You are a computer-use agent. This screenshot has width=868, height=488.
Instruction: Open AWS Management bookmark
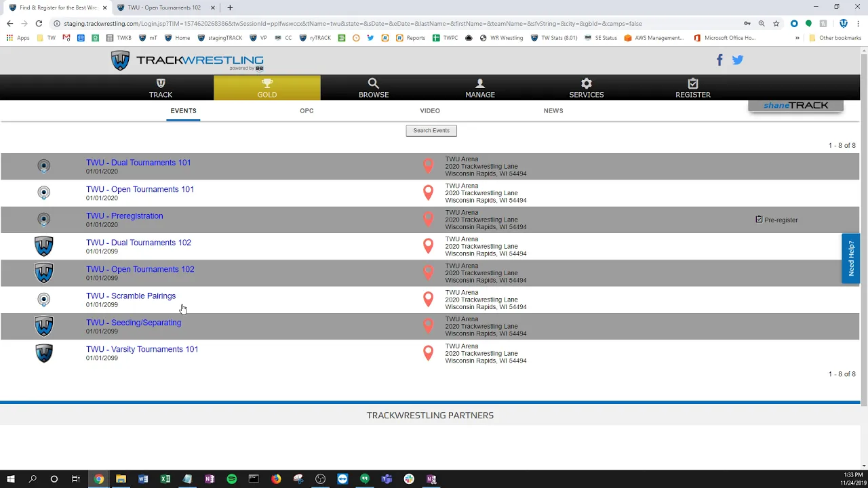coord(654,38)
